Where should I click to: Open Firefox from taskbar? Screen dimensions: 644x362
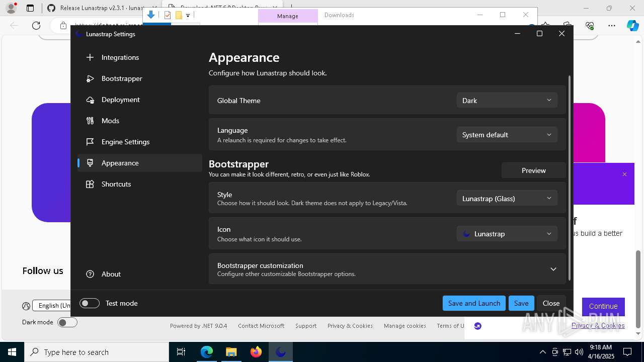tap(256, 352)
